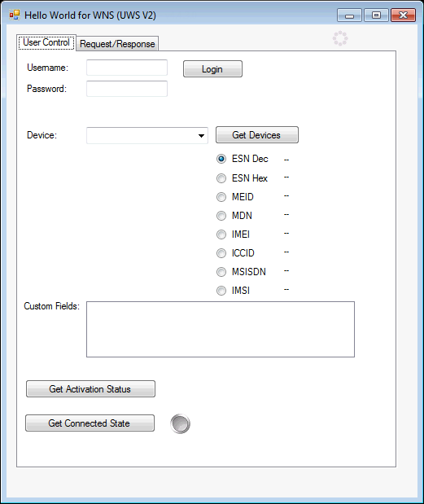Screen dimensions: 424x504
Task: Choose the MEID identifier option
Action: 221,197
